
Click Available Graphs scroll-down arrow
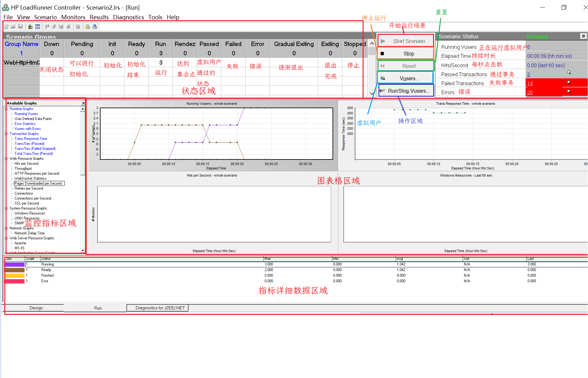coord(83,250)
